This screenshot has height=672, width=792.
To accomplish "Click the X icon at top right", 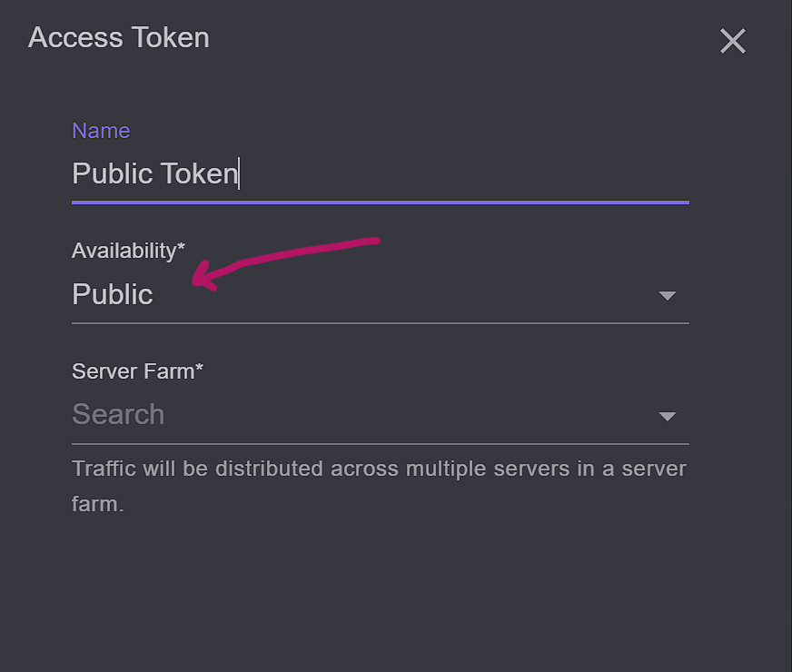I will (732, 41).
